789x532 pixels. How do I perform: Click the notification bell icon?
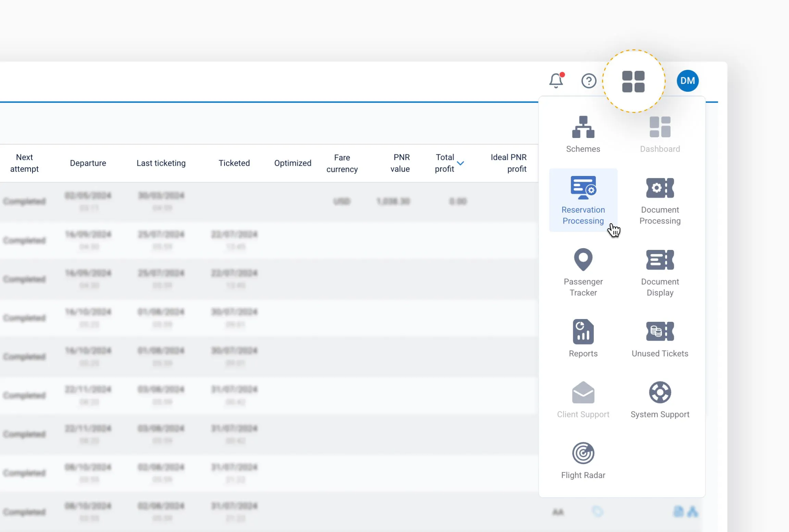[556, 81]
